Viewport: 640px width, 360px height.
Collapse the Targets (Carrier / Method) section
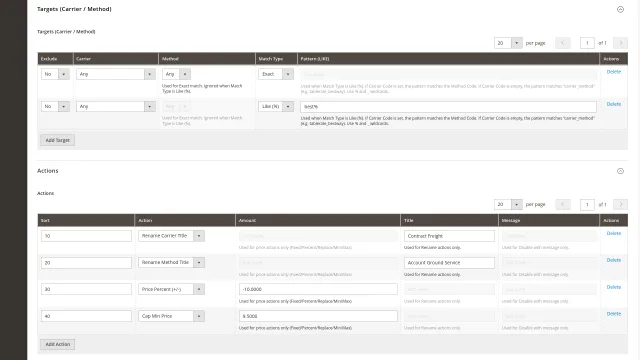(x=620, y=9)
